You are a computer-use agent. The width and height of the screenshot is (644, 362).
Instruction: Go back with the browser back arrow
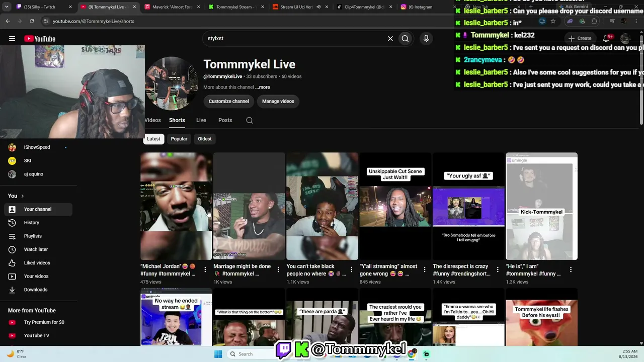pos(8,21)
